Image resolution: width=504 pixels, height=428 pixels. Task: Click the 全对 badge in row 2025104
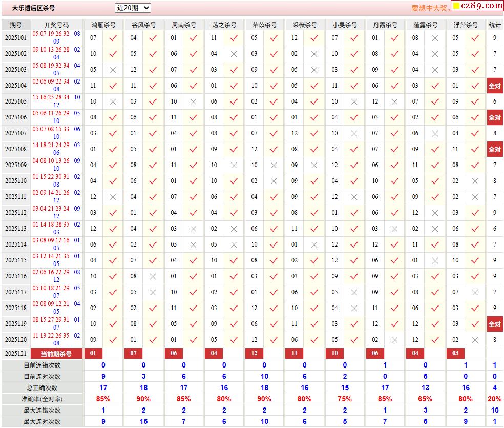[494, 86]
